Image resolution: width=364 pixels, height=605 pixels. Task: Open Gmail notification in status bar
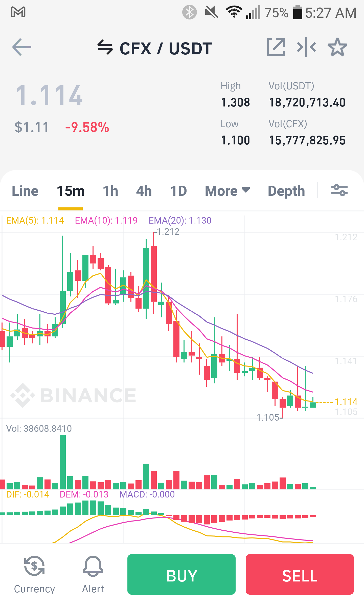[18, 12]
